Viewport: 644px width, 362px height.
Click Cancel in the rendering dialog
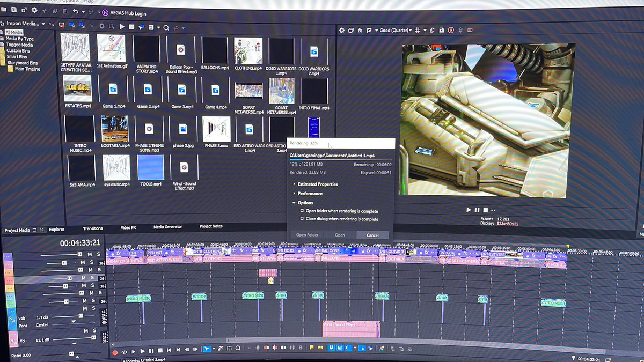point(372,235)
